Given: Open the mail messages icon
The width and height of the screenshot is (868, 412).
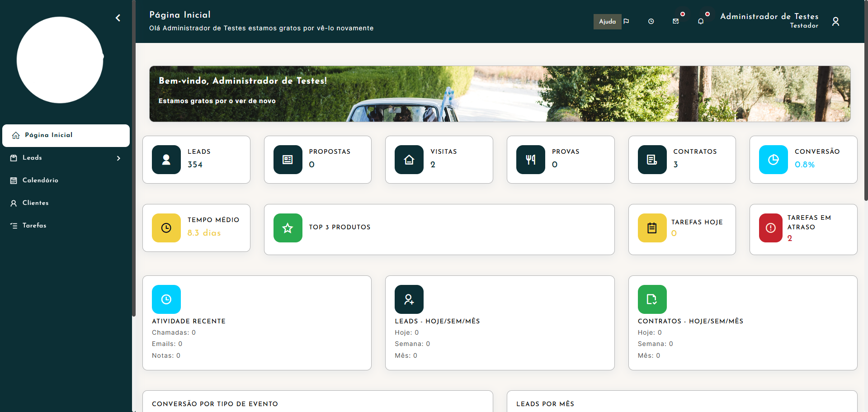Looking at the screenshot, I should pyautogui.click(x=676, y=22).
